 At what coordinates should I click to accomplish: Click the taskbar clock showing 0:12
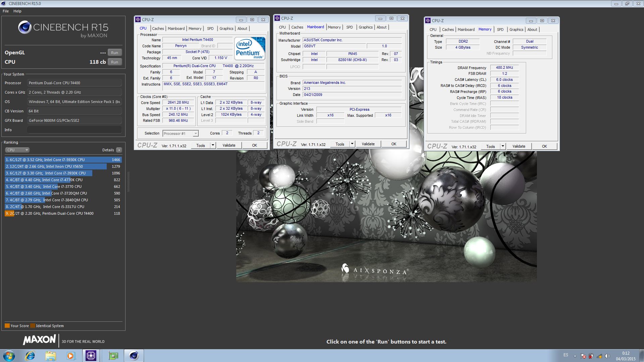[x=626, y=356]
